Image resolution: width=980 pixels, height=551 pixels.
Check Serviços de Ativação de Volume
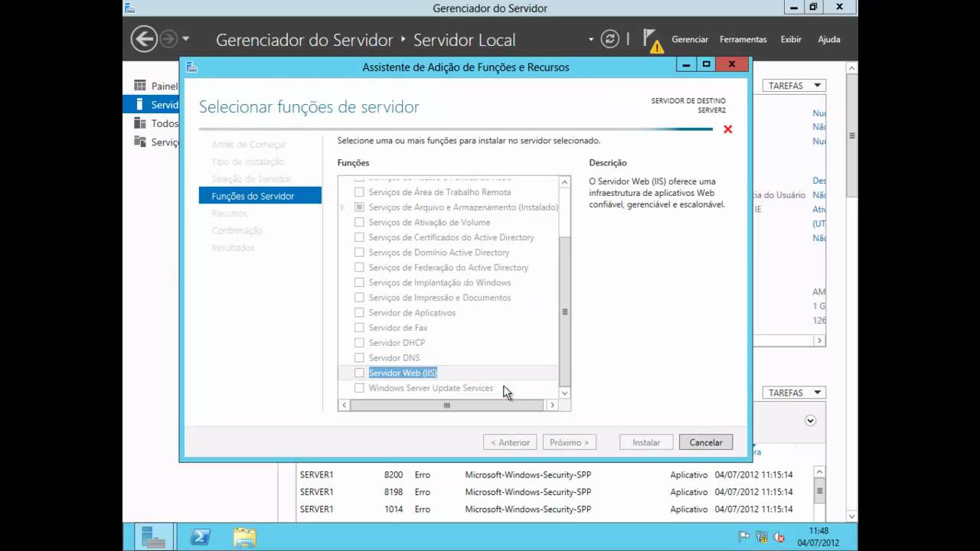click(359, 222)
